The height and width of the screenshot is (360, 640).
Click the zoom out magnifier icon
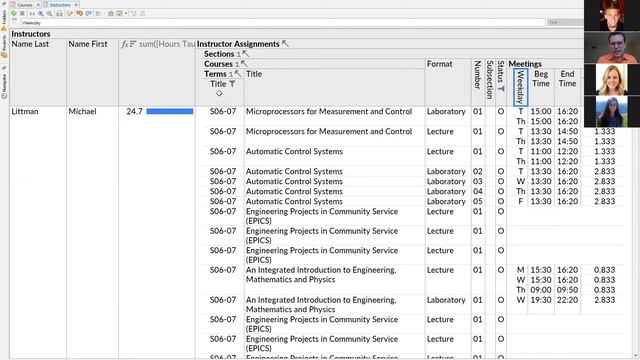coord(49,13)
